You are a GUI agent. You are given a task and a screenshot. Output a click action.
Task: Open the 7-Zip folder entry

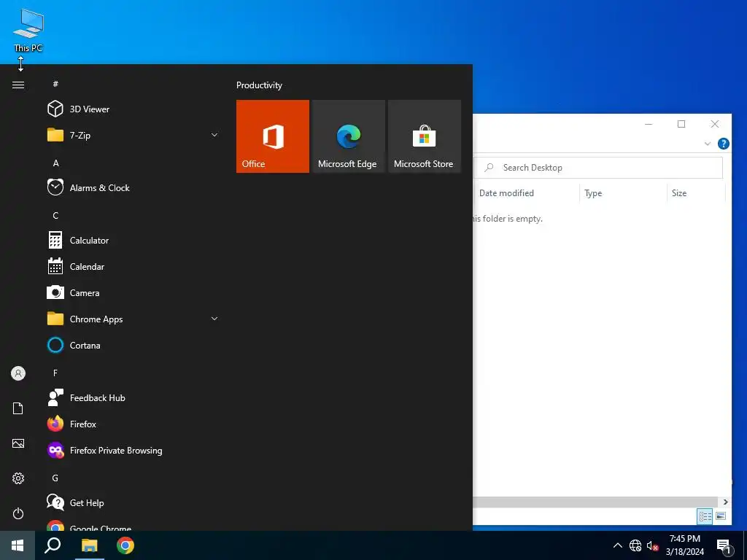[133, 135]
